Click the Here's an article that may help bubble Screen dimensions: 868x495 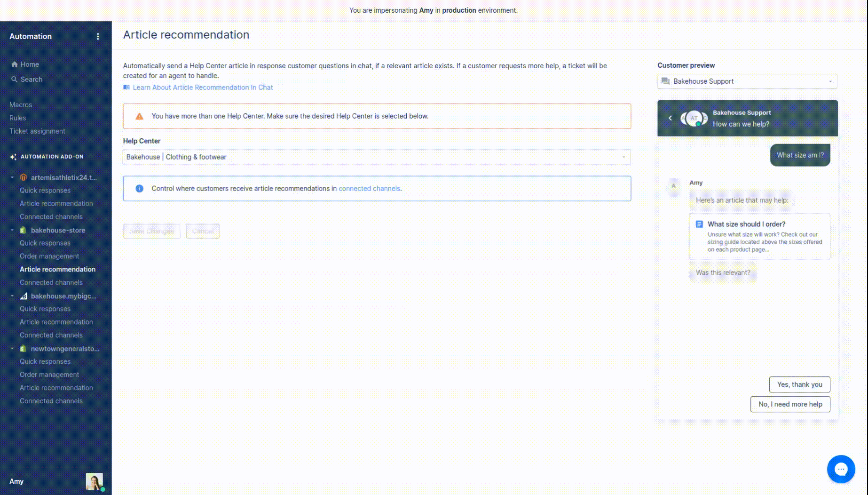pyautogui.click(x=742, y=200)
